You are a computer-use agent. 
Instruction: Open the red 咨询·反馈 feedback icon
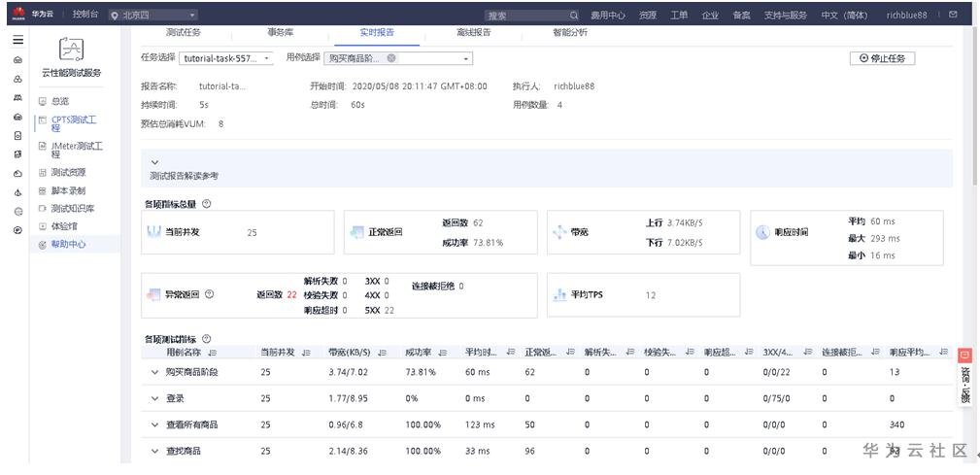[x=964, y=356]
